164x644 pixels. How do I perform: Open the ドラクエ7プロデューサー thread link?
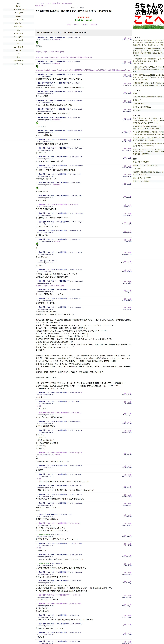coord(149,151)
